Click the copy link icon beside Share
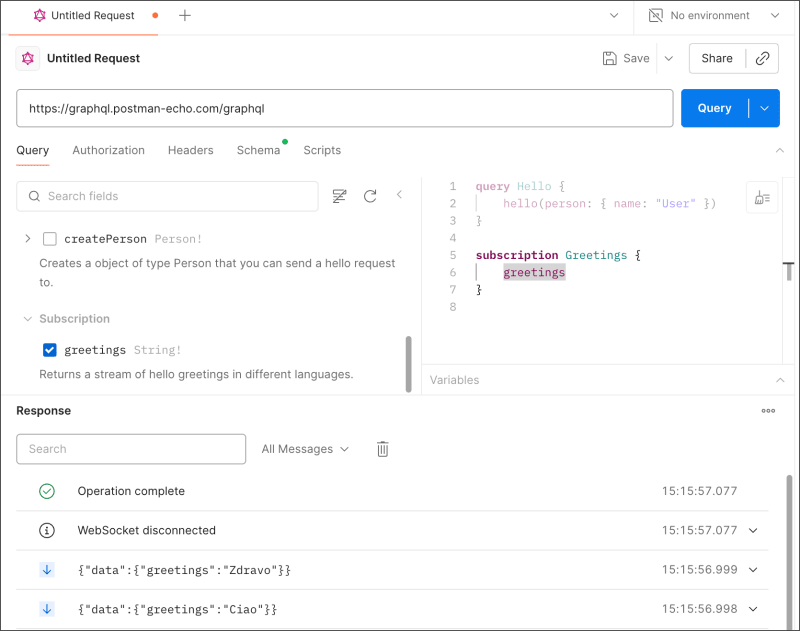 click(763, 58)
